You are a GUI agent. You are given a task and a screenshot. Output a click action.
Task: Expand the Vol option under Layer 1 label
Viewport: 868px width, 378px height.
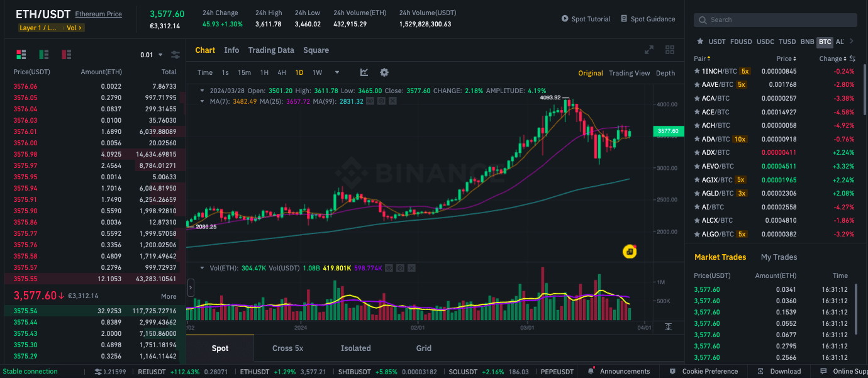(74, 28)
